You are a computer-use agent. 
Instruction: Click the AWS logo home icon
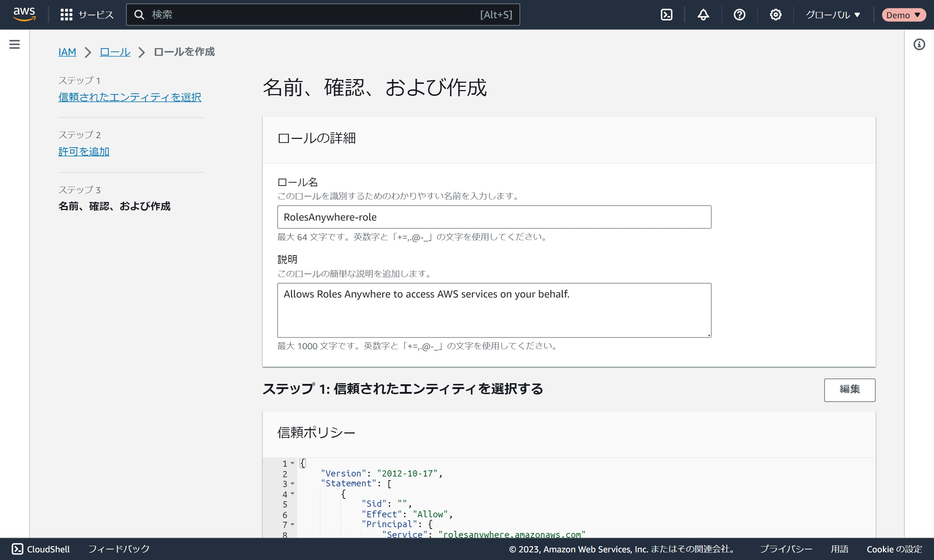coord(24,14)
